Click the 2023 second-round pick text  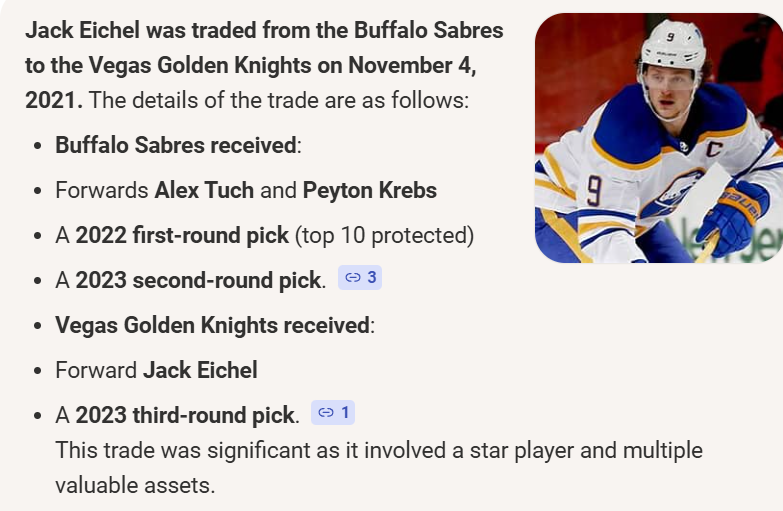[198, 280]
